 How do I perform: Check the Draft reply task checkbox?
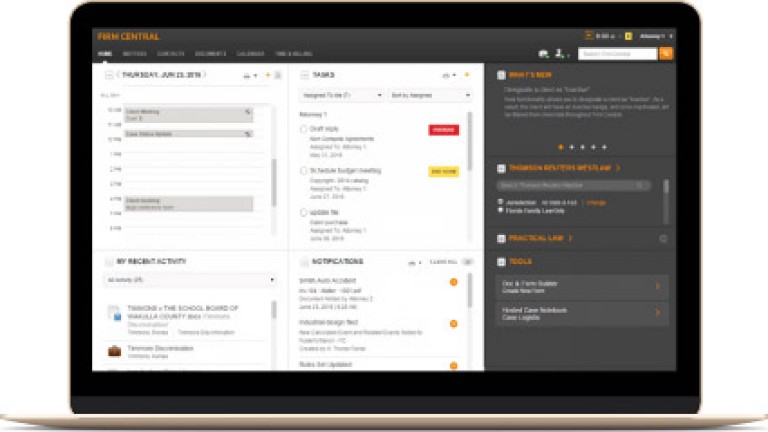304,129
